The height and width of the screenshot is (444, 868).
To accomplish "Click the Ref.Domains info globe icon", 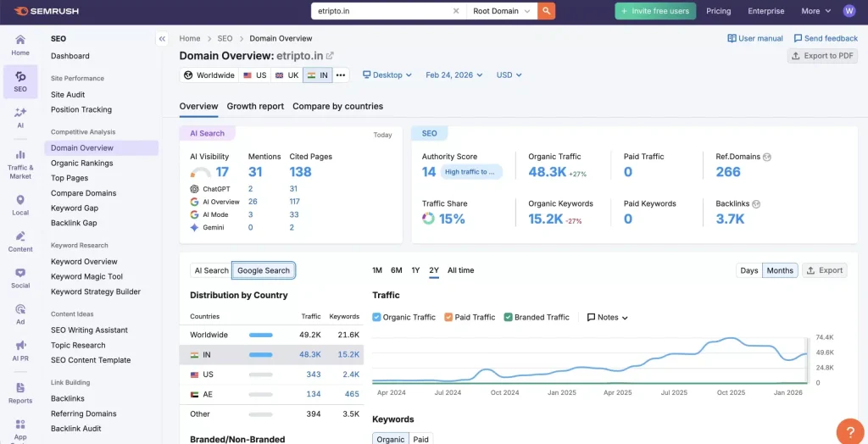I will tap(766, 157).
